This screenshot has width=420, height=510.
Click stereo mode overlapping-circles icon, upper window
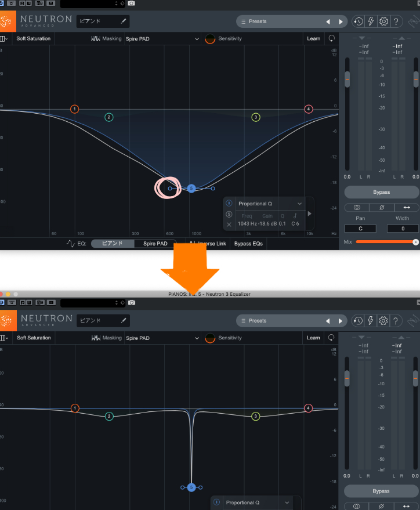click(357, 208)
